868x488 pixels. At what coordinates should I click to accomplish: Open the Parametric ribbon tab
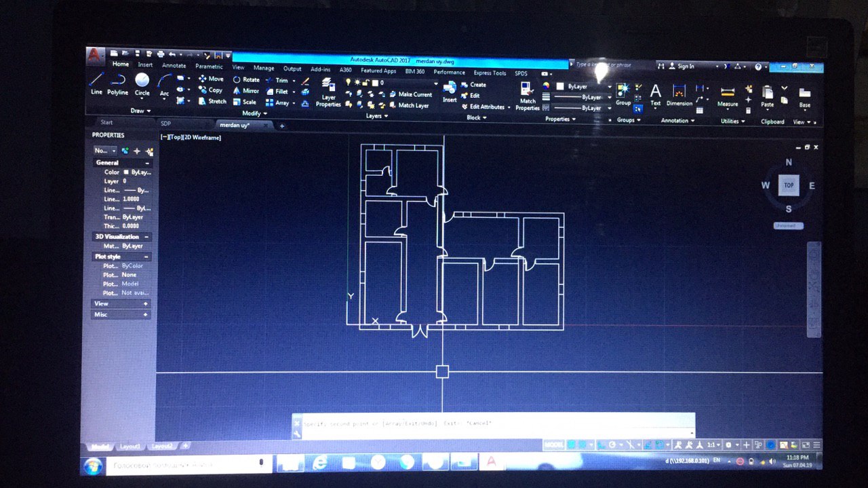click(209, 67)
